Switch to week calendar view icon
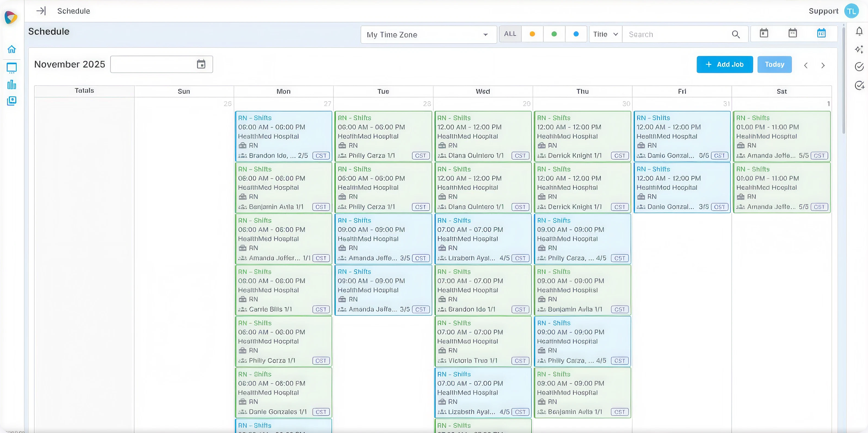Screen dimensions: 868x433 pyautogui.click(x=792, y=33)
